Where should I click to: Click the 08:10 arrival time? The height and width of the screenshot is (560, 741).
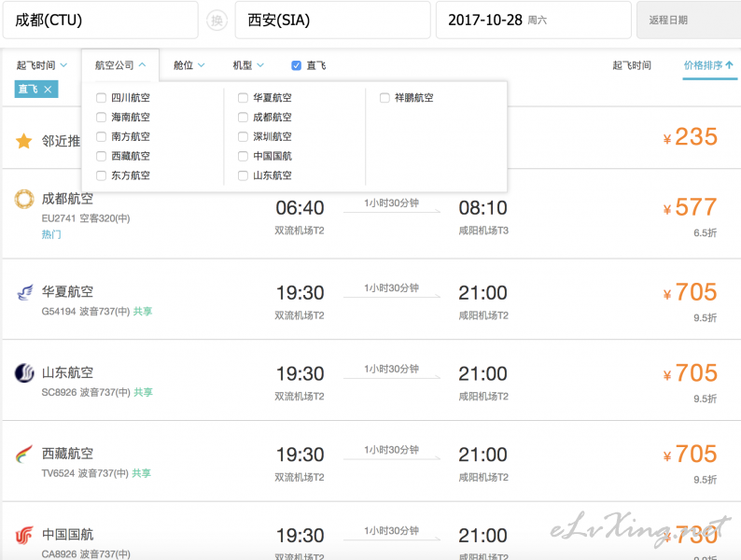pyautogui.click(x=483, y=208)
